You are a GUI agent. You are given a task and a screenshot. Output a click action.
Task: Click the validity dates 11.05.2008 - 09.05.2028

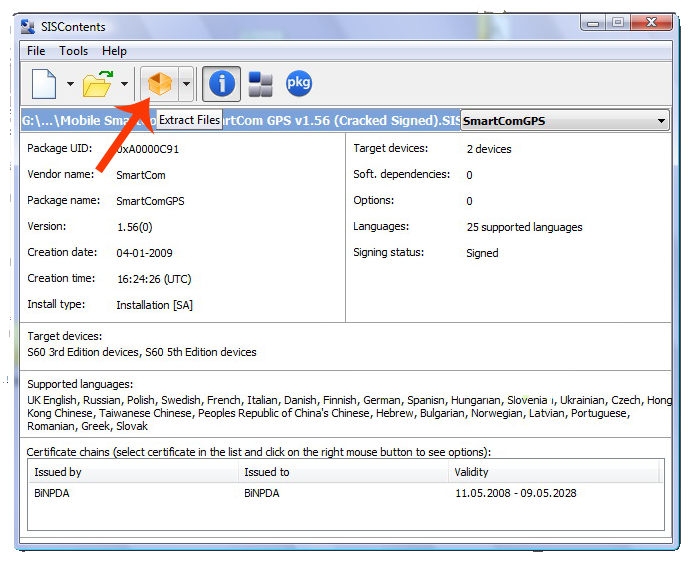click(x=516, y=493)
